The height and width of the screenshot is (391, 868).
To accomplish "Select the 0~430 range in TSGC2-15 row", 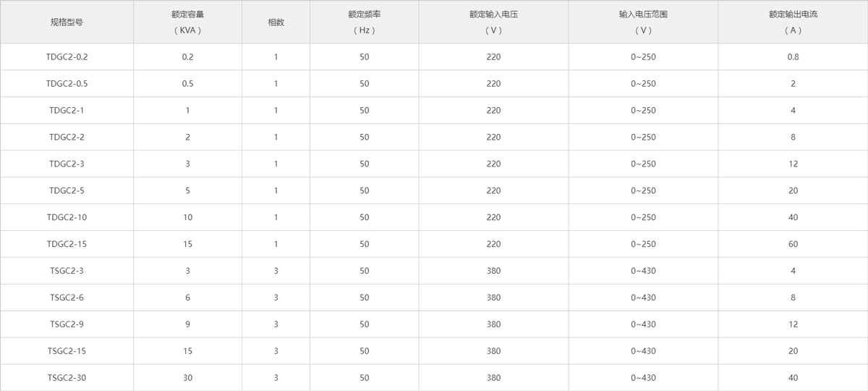I will tap(643, 351).
